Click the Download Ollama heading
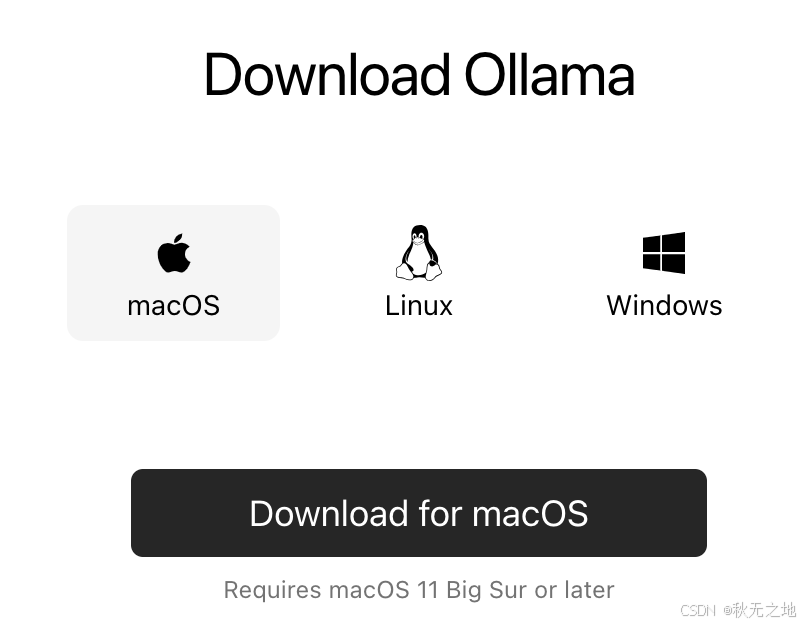 [x=419, y=75]
